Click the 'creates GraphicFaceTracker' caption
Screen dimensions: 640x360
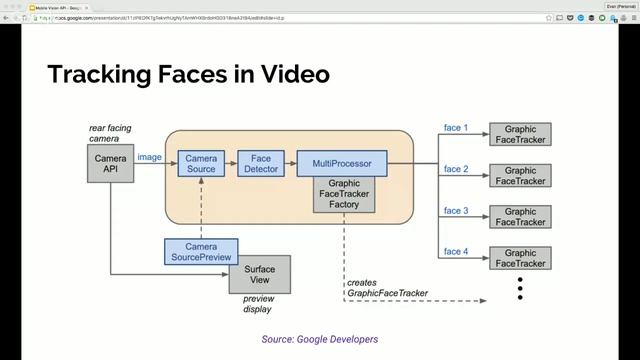[x=387, y=288]
